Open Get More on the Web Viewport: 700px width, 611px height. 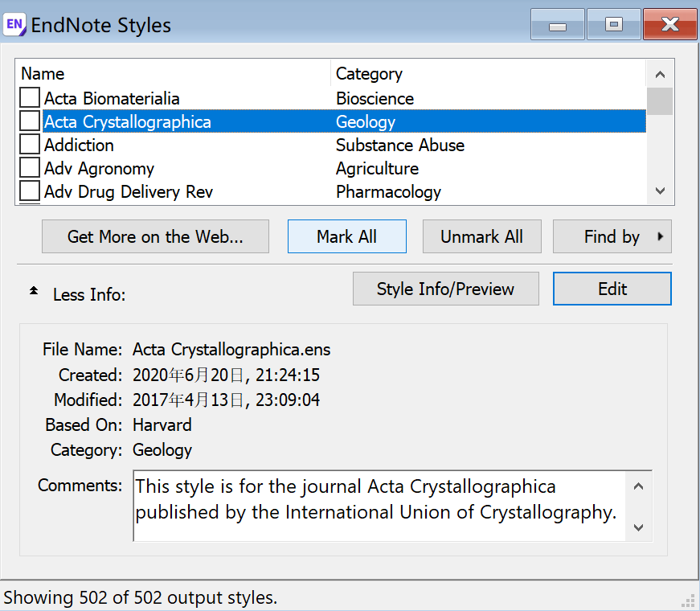click(x=155, y=236)
